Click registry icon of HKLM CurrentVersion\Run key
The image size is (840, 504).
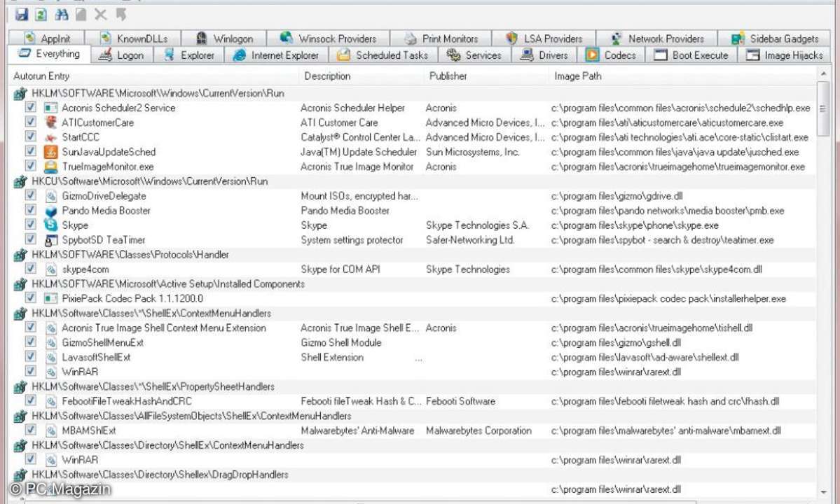click(x=20, y=94)
